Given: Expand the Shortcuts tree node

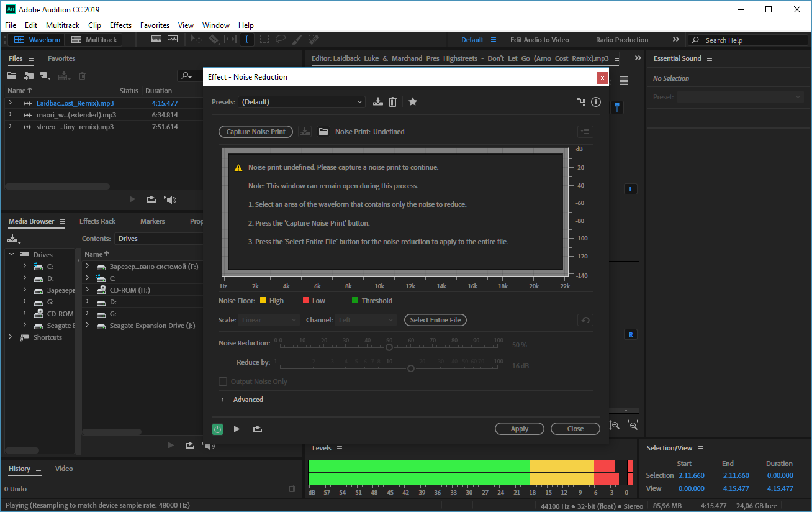Looking at the screenshot, I should click(x=11, y=337).
